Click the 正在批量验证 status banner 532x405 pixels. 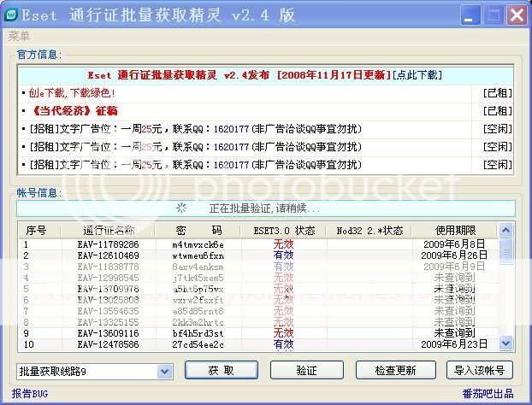266,208
